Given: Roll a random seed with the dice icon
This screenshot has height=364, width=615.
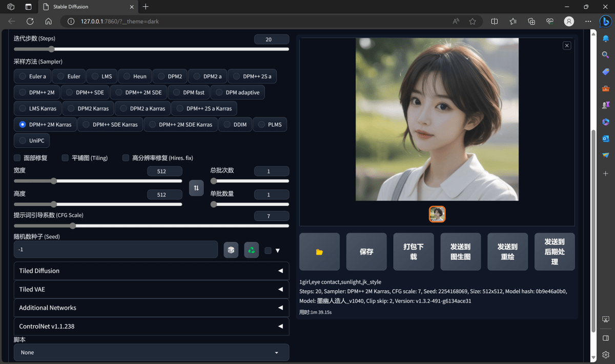Looking at the screenshot, I should coord(231,249).
